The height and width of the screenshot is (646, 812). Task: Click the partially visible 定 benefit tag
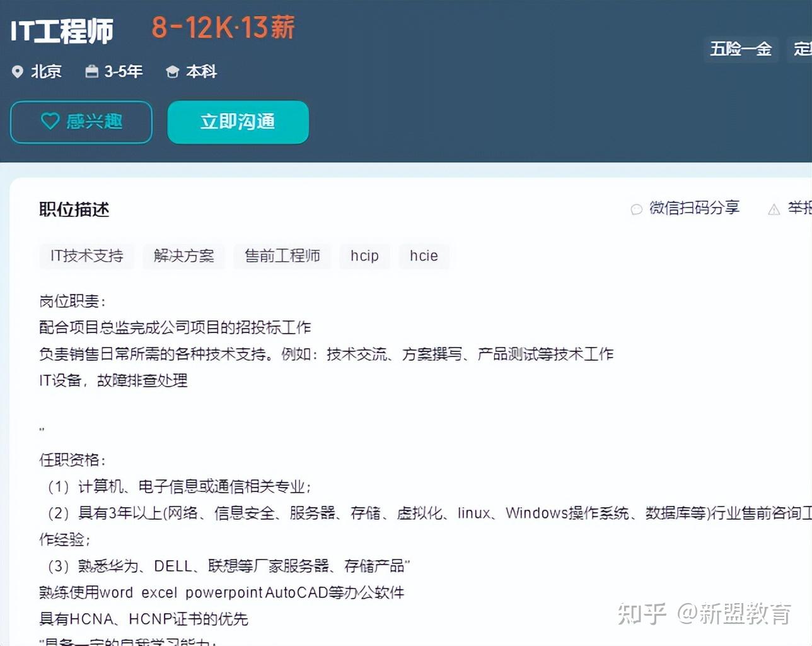[801, 49]
